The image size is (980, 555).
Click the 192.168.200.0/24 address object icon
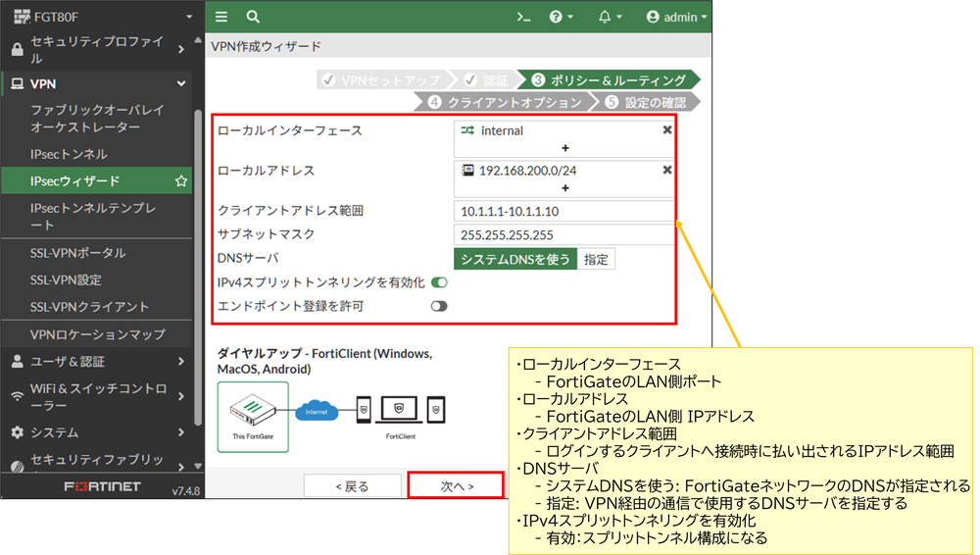coord(467,171)
